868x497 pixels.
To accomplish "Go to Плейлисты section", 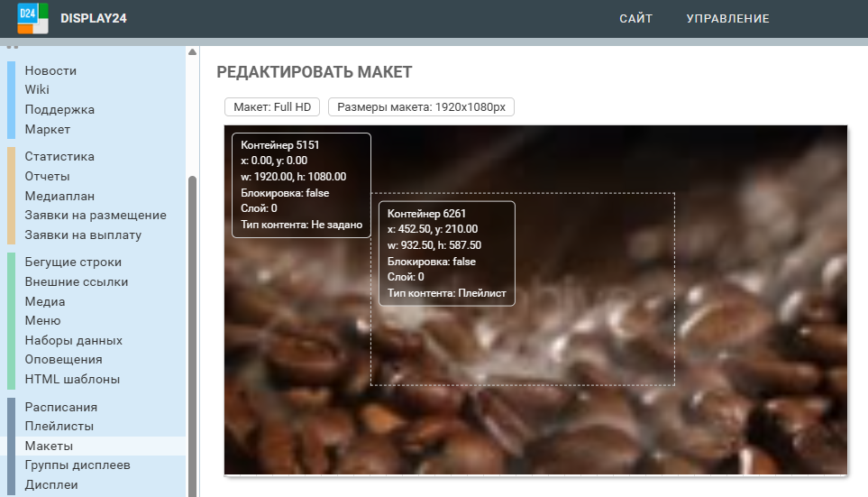I will [x=59, y=426].
